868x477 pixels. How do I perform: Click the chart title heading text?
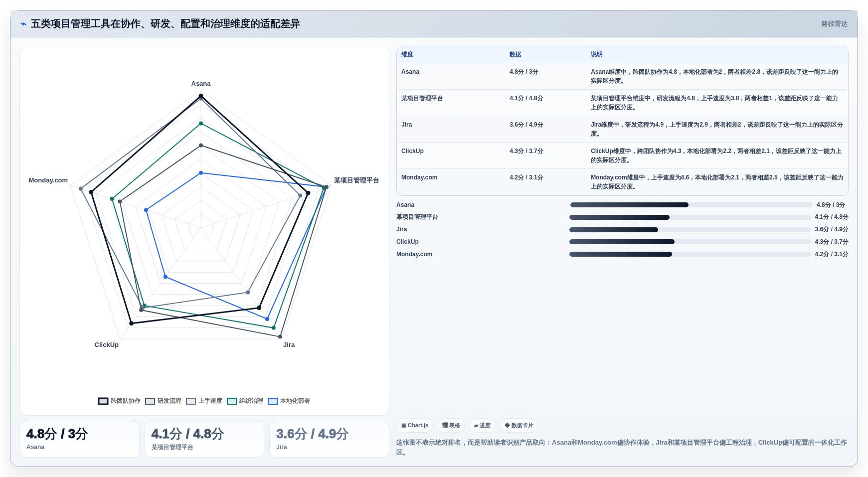[166, 24]
